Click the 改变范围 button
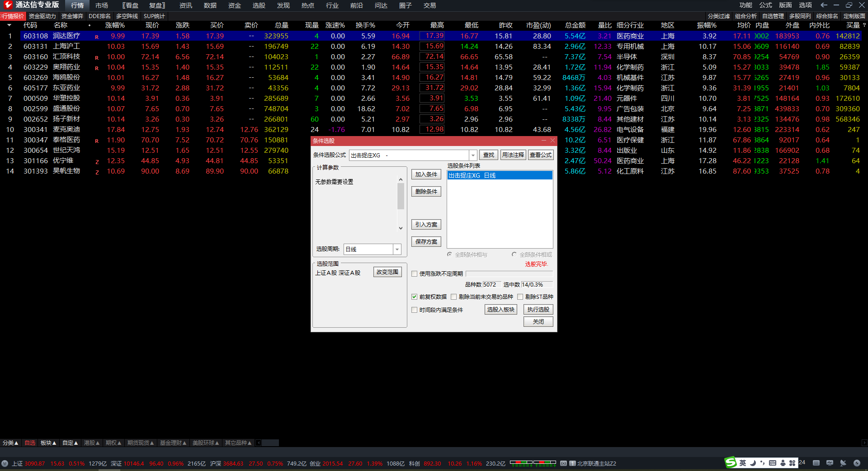Viewport: 868px width, 471px height. [388, 272]
